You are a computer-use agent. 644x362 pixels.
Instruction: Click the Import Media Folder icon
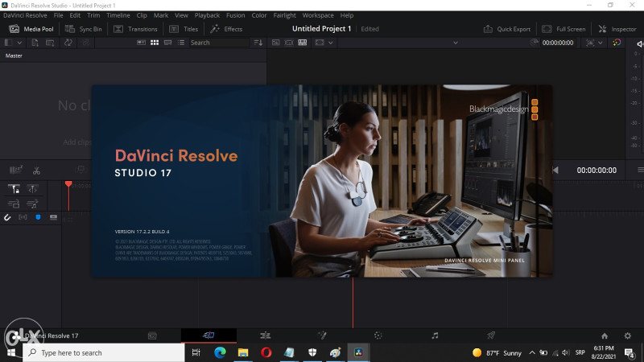(x=50, y=43)
